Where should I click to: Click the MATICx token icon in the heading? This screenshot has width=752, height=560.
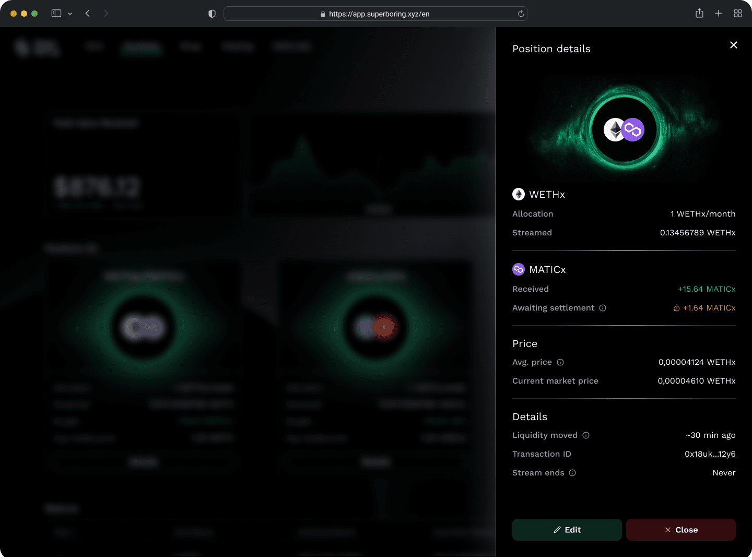[519, 269]
